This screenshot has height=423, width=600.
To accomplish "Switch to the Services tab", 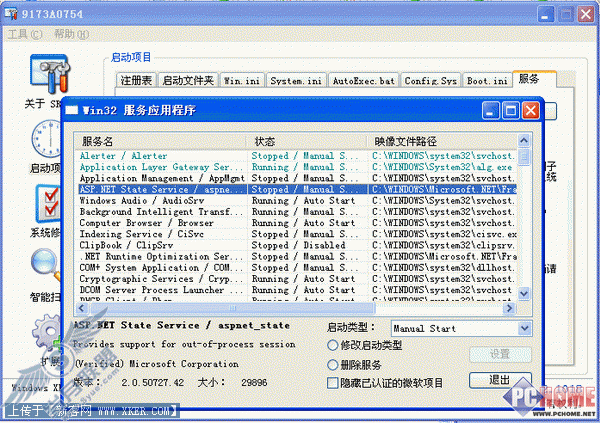I will [533, 79].
